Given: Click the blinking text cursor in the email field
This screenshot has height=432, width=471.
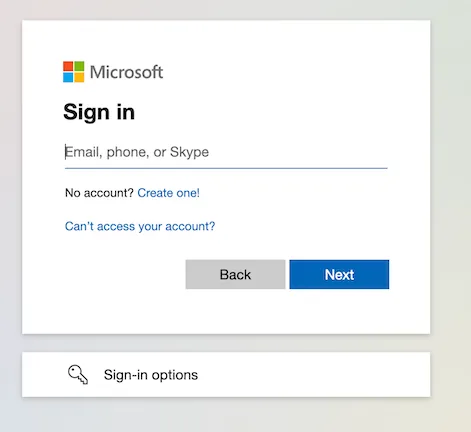Looking at the screenshot, I should click(65, 152).
